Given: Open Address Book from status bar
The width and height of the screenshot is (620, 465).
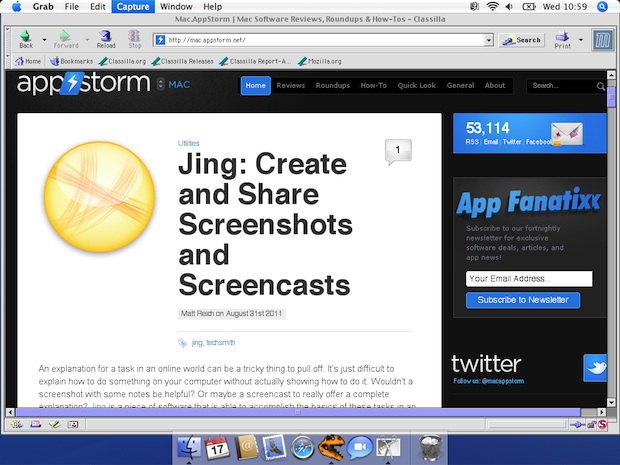Looking at the screenshot, I should (73, 425).
